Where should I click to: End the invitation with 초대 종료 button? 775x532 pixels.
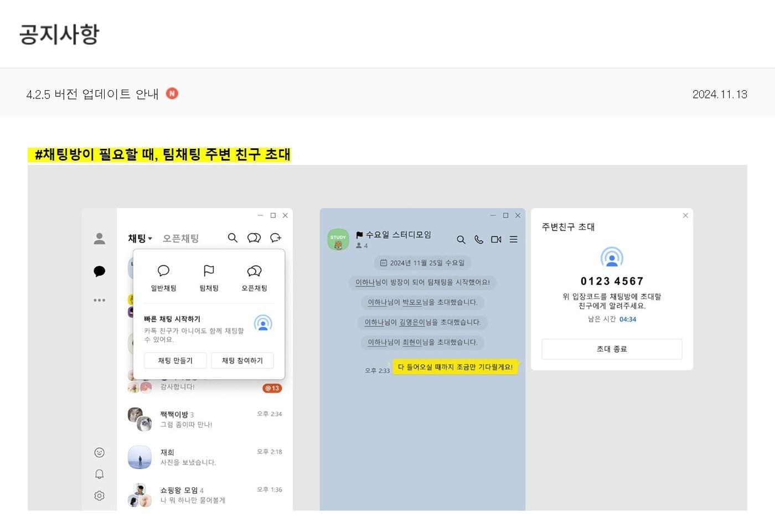click(x=611, y=349)
